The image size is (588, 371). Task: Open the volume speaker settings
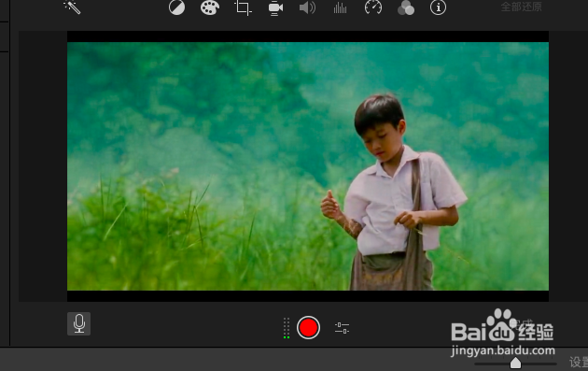307,7
